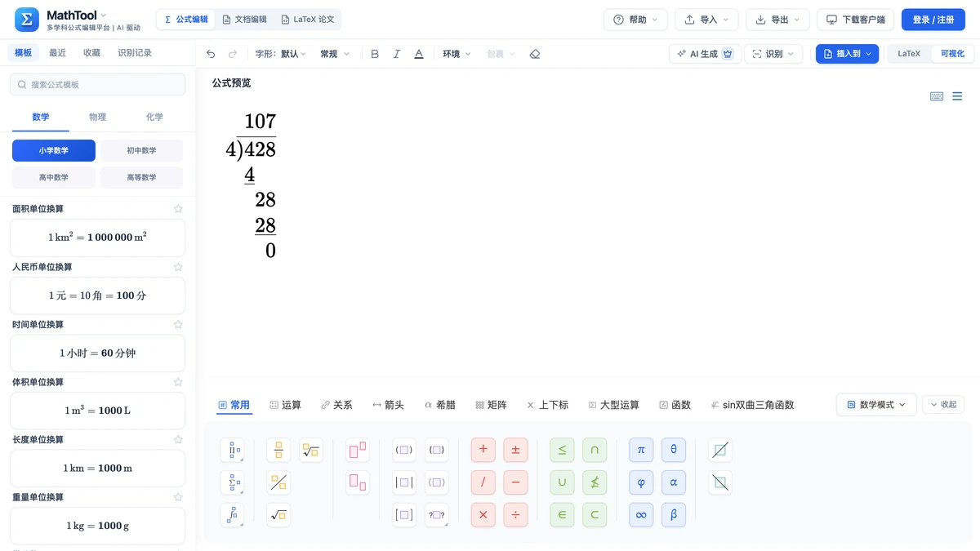Favorite the 长度单位换算 template star
The image size is (980, 551).
coord(178,440)
